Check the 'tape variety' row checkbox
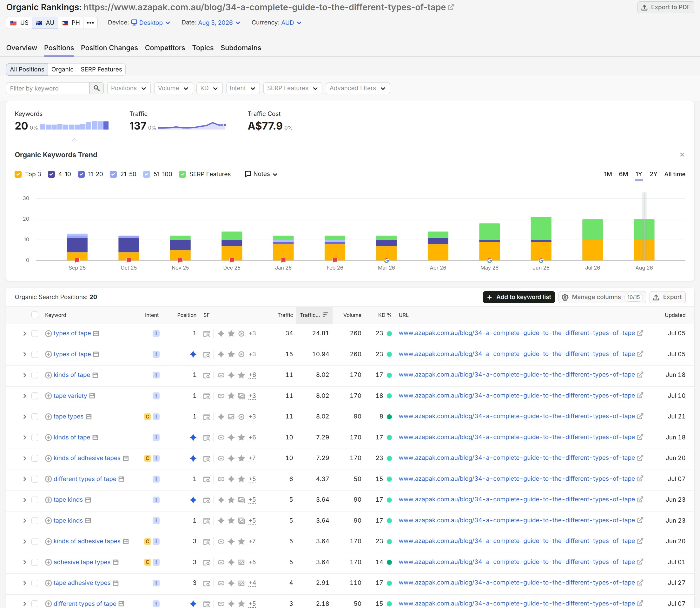700x608 pixels. [x=35, y=396]
